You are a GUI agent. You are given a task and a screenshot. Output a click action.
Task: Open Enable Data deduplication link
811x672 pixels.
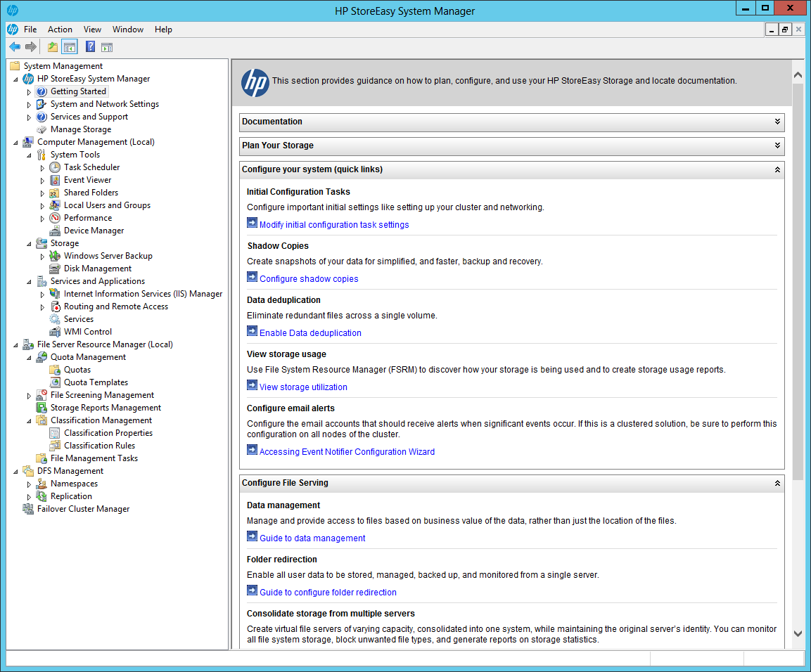tap(310, 333)
